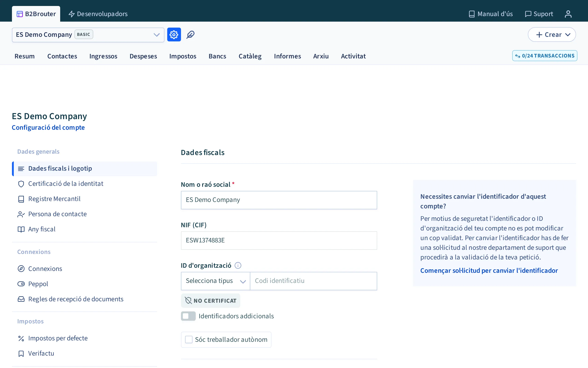Click the inbox icon for Regles de recepció

21,299
